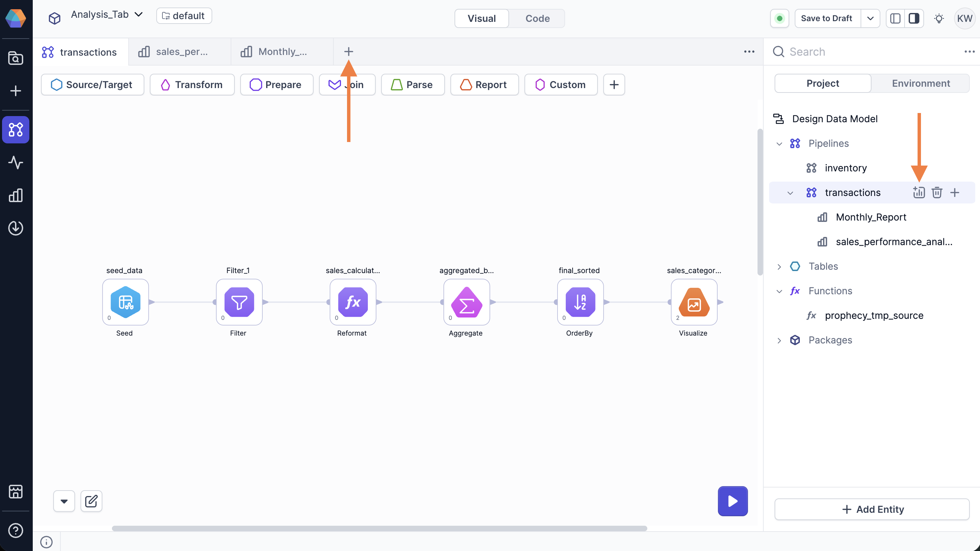
Task: Expand the Packages section
Action: click(779, 340)
